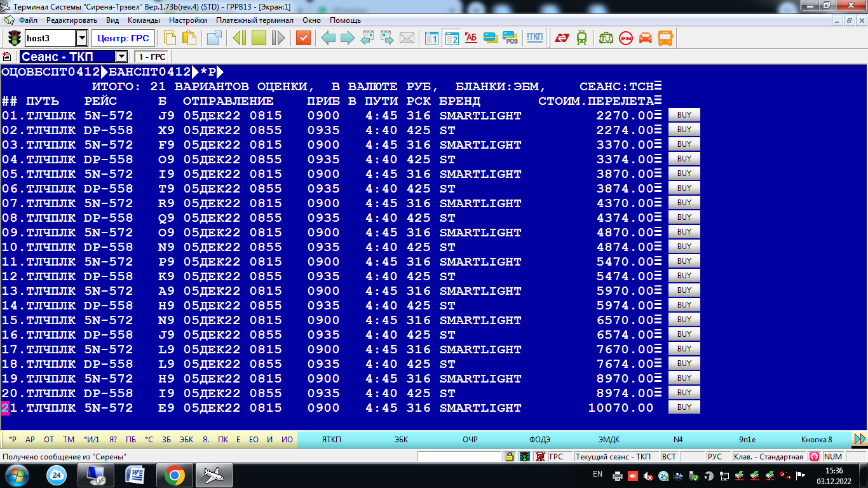Click the red round ЗАЛЫ icon
868x488 pixels.
(x=626, y=38)
